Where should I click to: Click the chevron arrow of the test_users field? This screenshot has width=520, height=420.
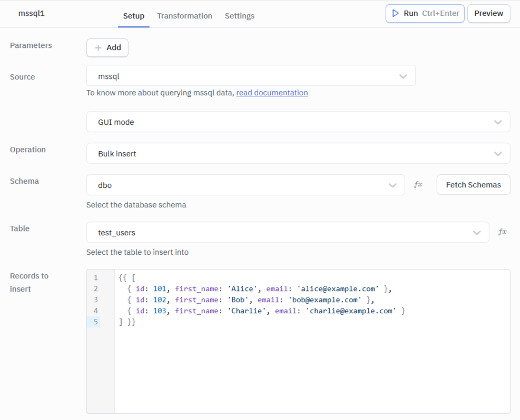pos(477,233)
